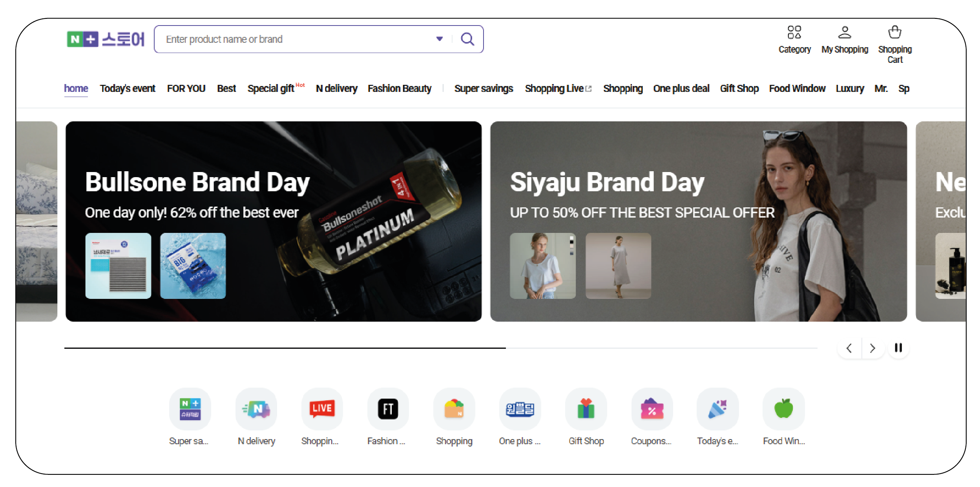Image resolution: width=980 pixels, height=487 pixels.
Task: Open Fashion Town FT shortcut icon
Action: 388,409
